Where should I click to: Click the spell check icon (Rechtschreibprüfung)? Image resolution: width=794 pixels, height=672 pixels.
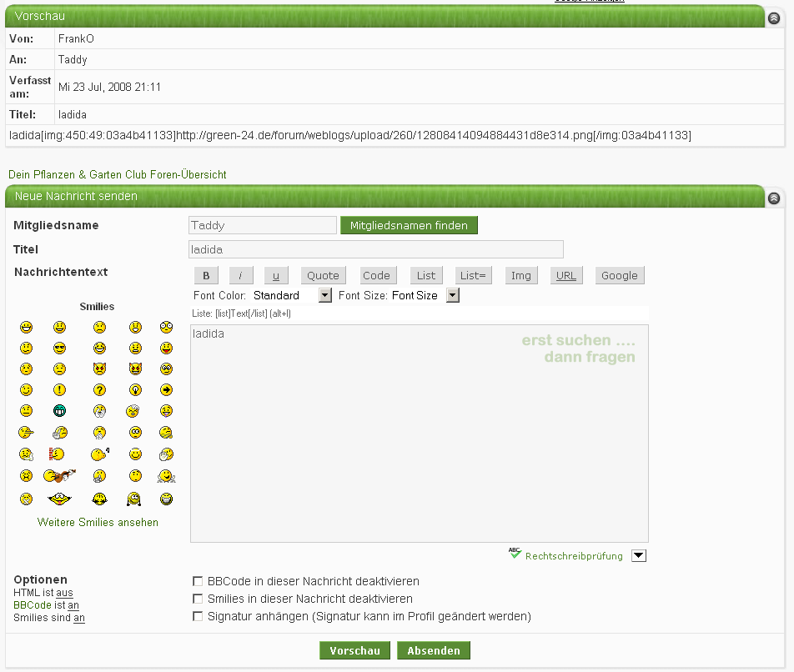(515, 554)
